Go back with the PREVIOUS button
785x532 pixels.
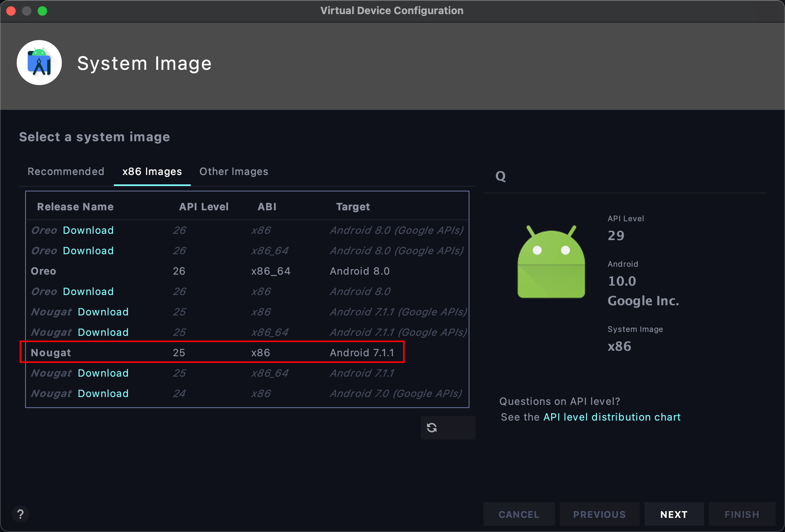click(599, 514)
